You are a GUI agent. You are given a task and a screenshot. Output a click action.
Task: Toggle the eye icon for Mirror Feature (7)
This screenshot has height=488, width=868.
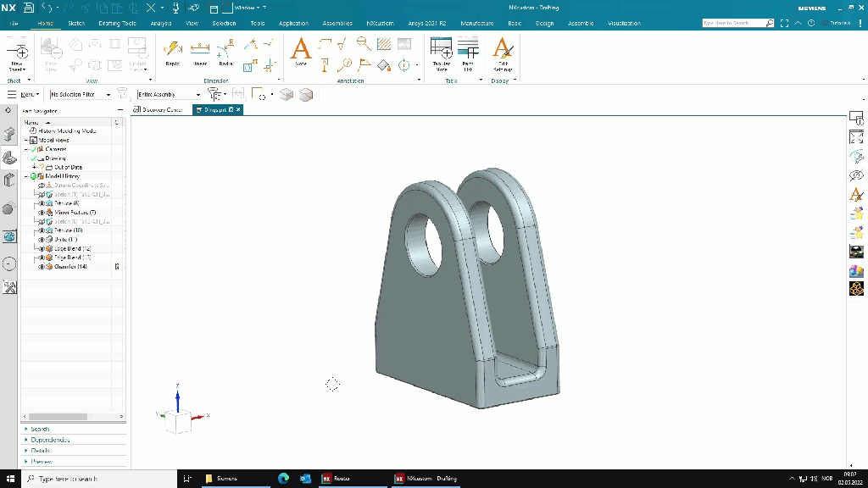pos(41,213)
